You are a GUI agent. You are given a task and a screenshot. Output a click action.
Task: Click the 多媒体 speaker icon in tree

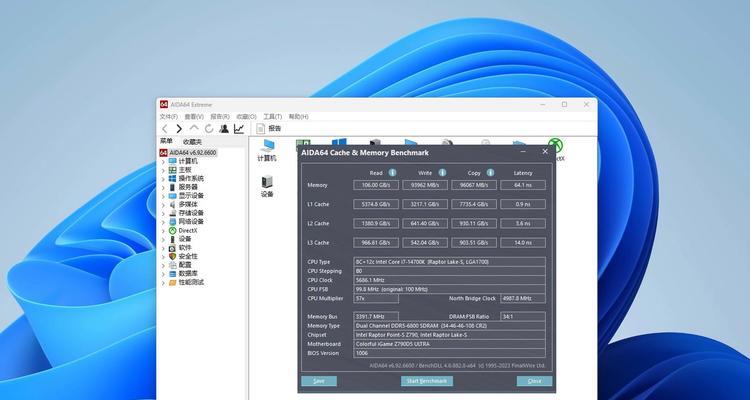pos(173,204)
